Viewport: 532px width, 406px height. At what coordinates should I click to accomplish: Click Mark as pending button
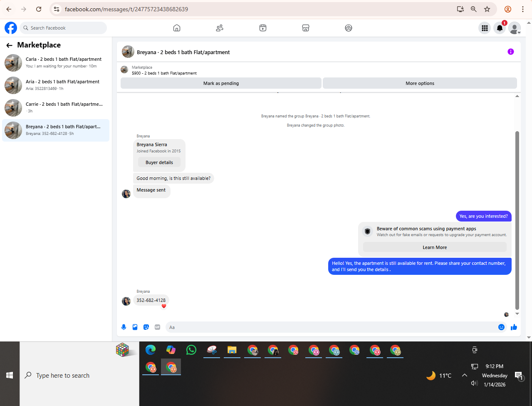pyautogui.click(x=221, y=83)
